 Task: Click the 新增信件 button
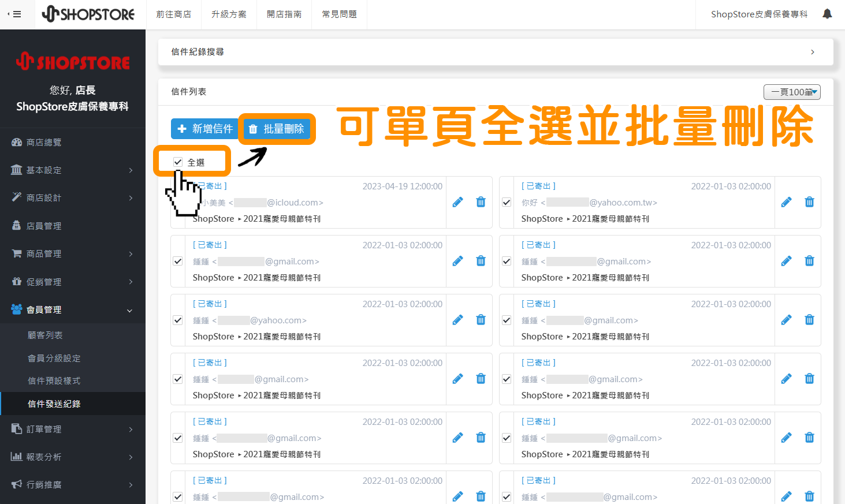point(205,129)
